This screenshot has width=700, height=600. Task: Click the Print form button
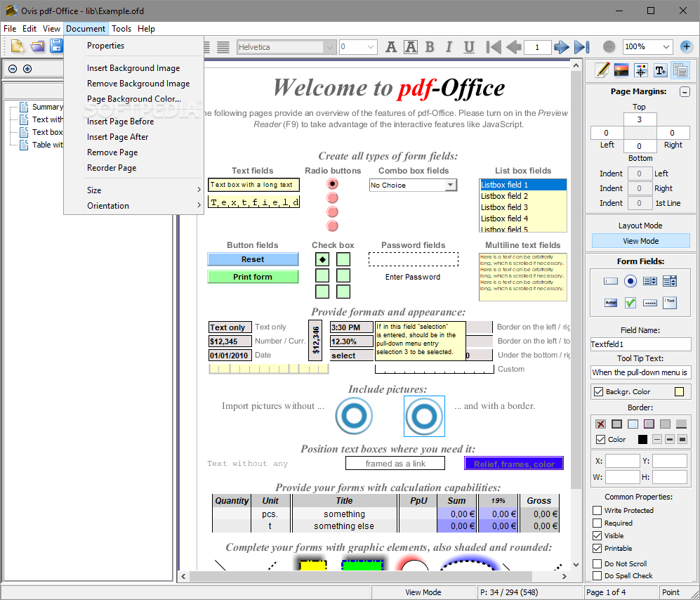253,277
